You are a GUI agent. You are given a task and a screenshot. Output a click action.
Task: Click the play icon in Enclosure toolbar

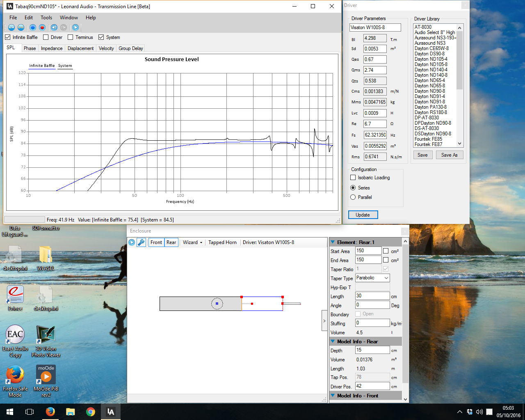(132, 242)
